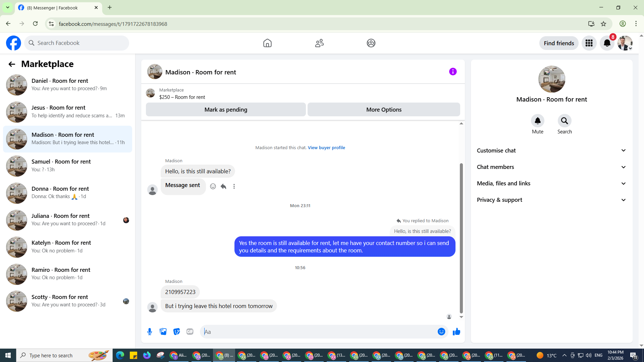Image resolution: width=644 pixels, height=362 pixels.
Task: Mute the Madison conversation
Action: pyautogui.click(x=537, y=121)
